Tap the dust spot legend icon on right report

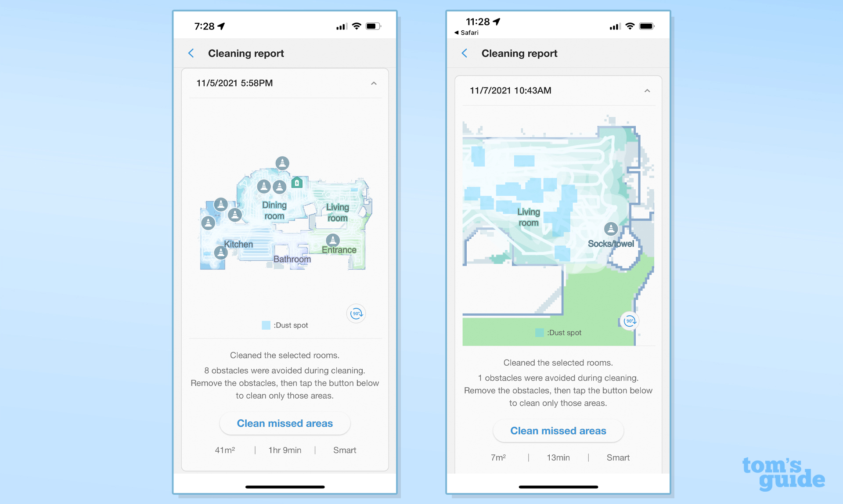tap(540, 332)
